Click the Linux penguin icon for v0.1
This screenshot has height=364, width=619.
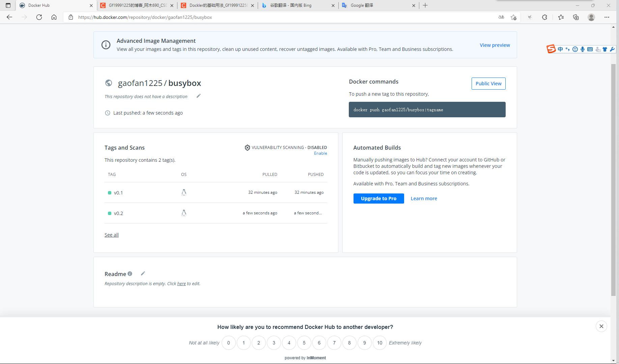coord(184,192)
